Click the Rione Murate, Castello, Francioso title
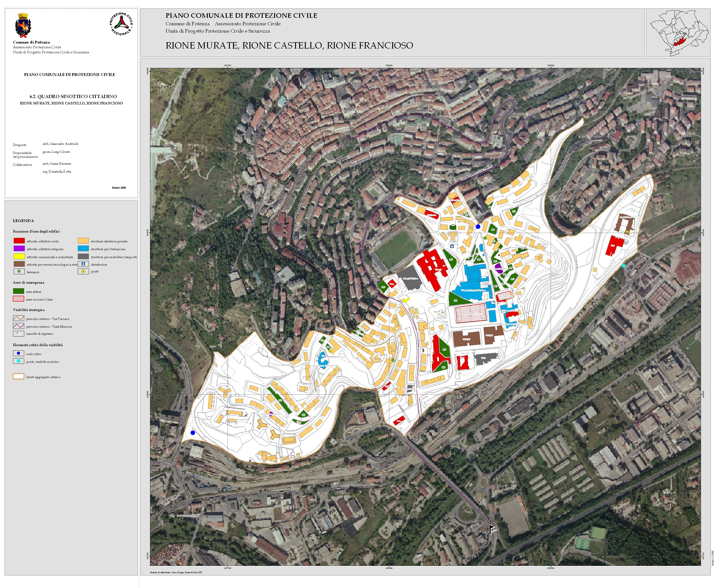Screen dimensions: 724x588 [289, 45]
